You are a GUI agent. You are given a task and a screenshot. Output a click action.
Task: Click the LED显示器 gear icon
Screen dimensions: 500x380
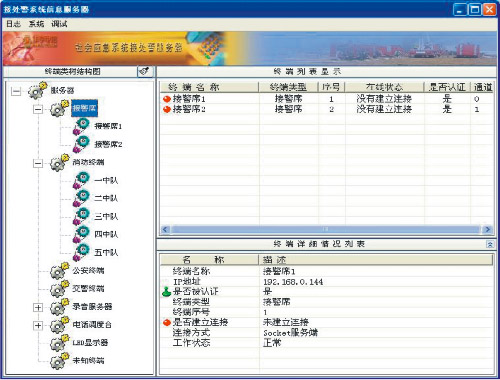(x=59, y=342)
